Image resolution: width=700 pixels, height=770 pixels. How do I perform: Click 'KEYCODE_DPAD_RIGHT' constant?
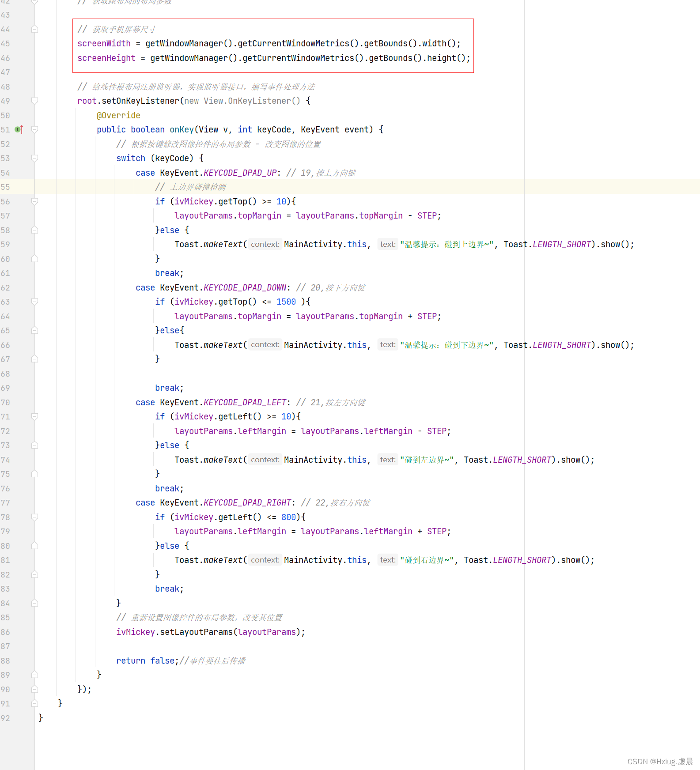(247, 502)
